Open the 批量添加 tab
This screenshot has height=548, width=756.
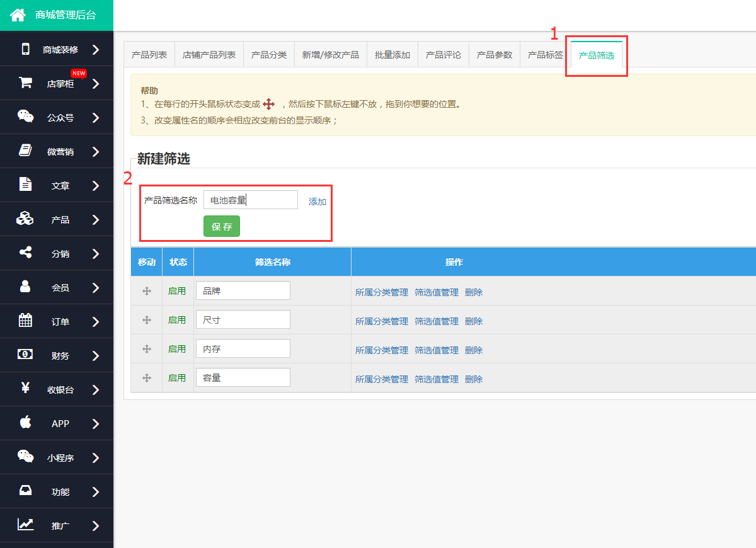392,55
